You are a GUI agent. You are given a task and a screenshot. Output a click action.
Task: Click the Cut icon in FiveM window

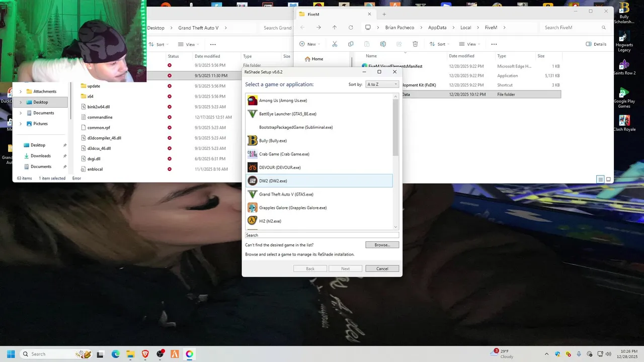(x=335, y=44)
